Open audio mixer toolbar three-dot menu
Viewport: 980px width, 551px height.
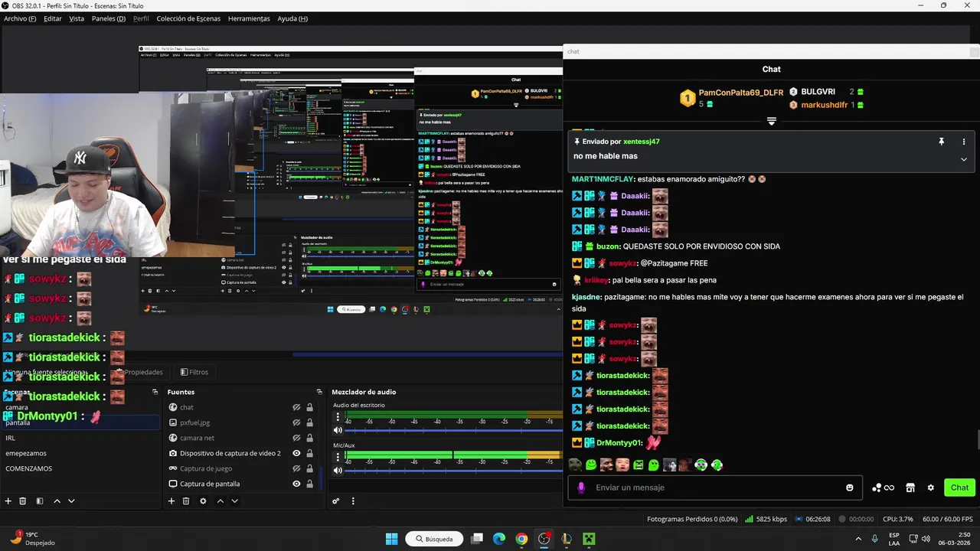pyautogui.click(x=353, y=501)
